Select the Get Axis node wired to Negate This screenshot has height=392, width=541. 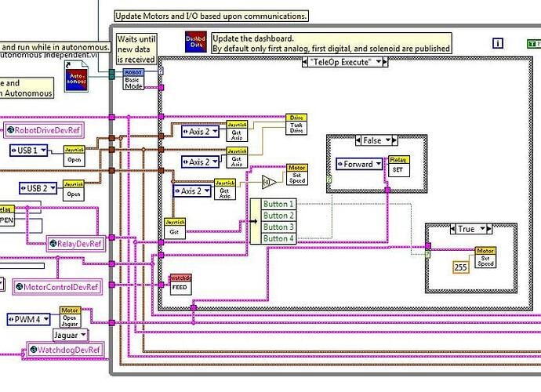tap(224, 189)
